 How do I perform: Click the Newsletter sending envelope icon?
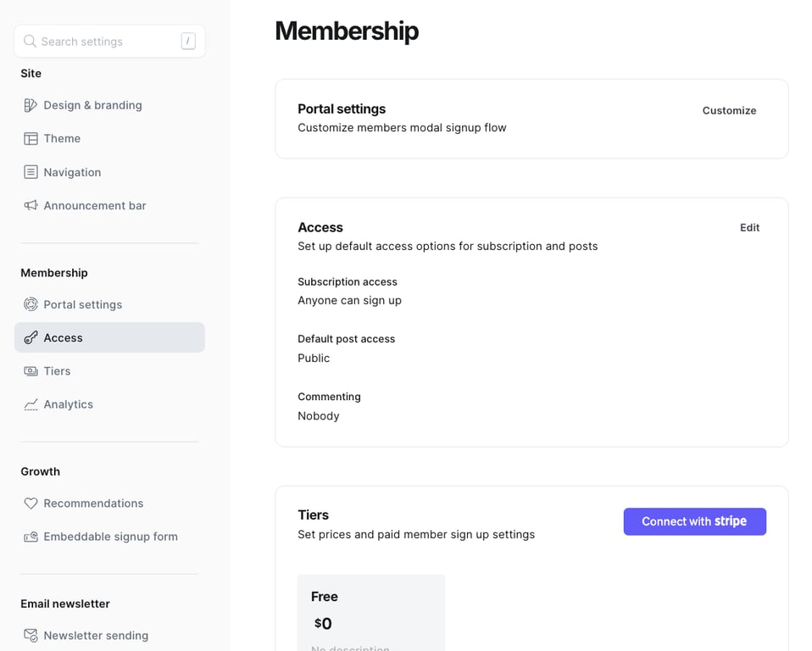tap(31, 635)
